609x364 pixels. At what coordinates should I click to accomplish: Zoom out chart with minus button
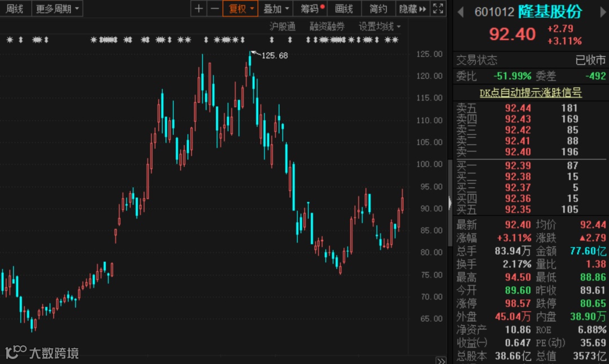click(x=214, y=8)
